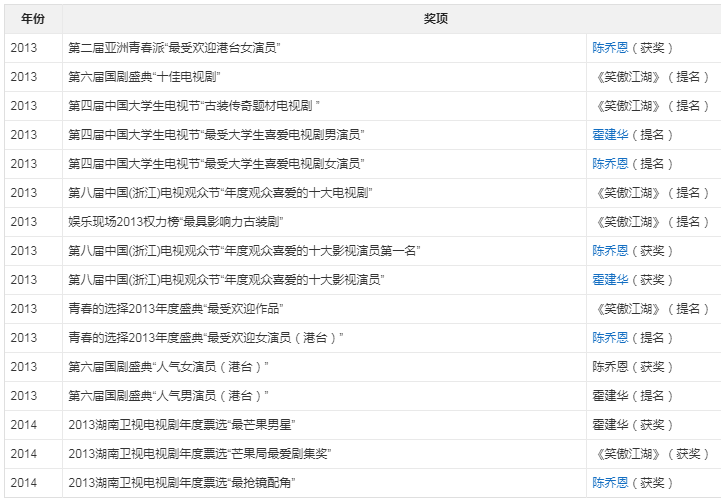Select text 娱乐现场2013权力榜"最具影响力古装剧"

point(176,222)
